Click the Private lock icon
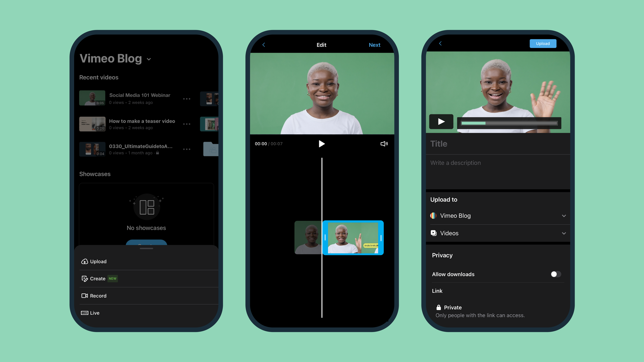 click(x=439, y=307)
